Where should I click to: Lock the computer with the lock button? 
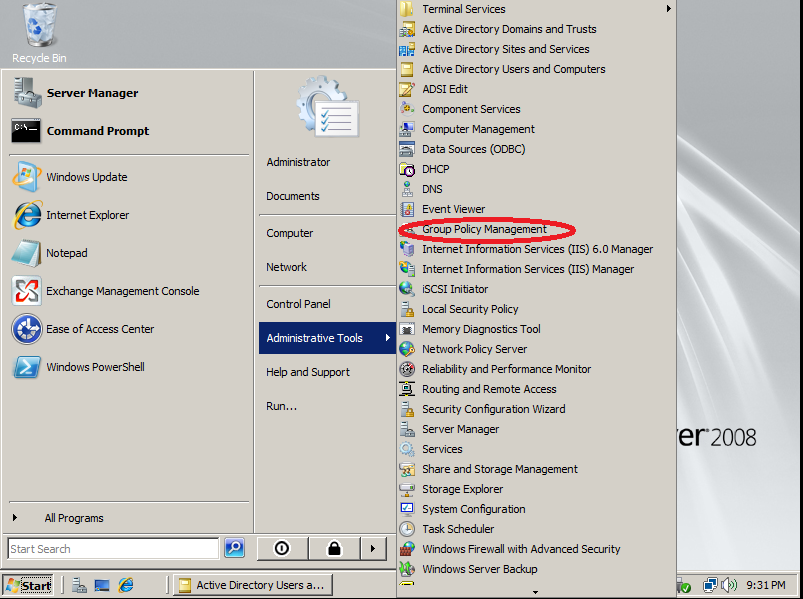point(334,549)
